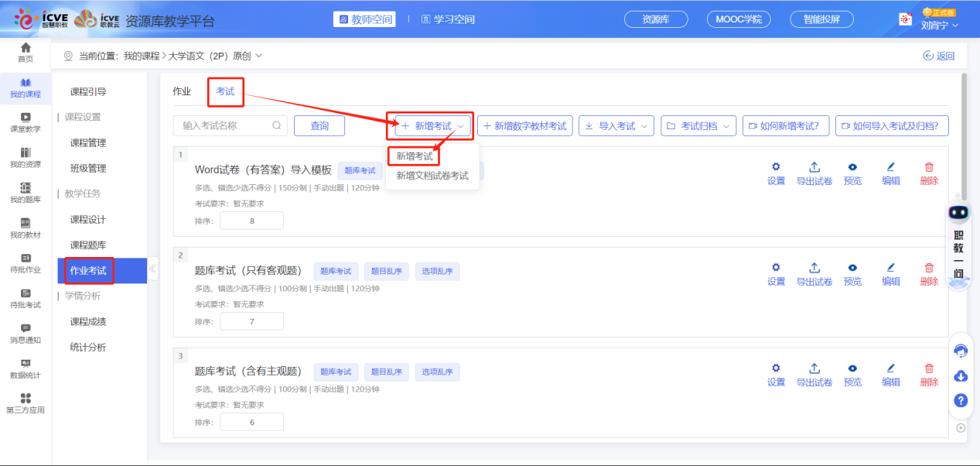Open 数据统计 from the sidebar
The width and height of the screenshot is (980, 466).
26,368
